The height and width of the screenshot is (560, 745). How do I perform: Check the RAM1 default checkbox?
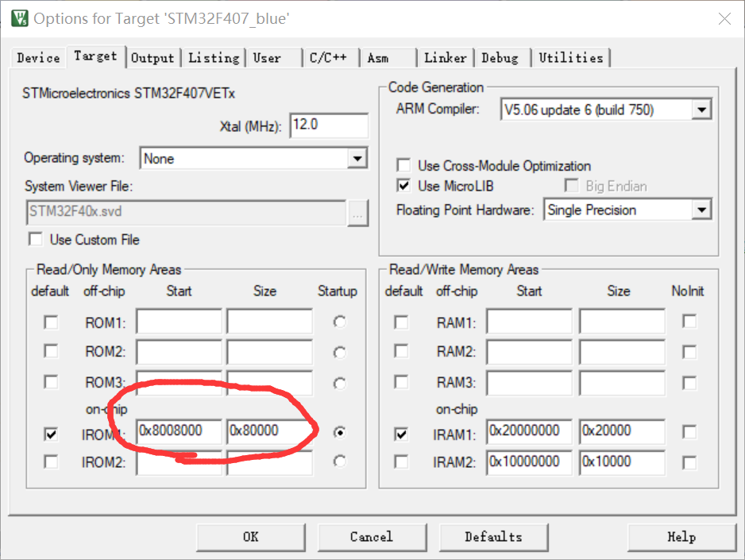pyautogui.click(x=401, y=322)
